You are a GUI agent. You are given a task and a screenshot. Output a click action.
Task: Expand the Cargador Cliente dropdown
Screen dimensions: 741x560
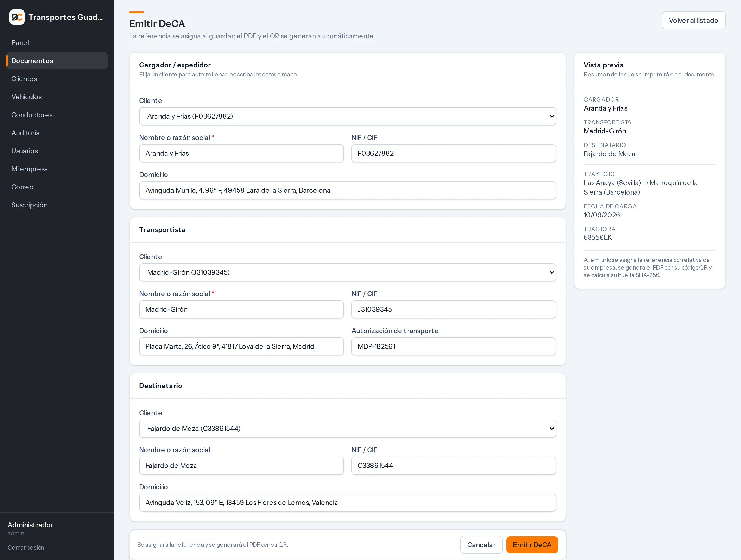click(x=347, y=116)
